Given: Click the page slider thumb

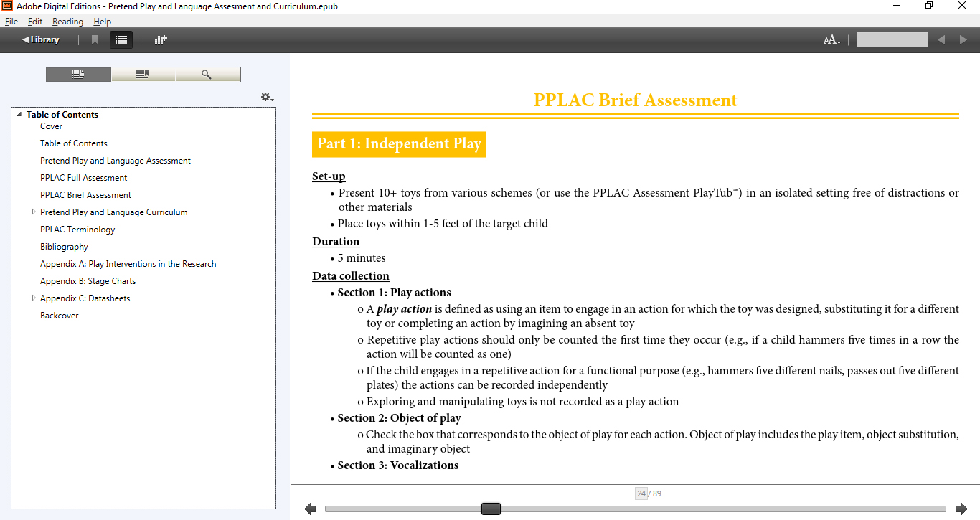Looking at the screenshot, I should click(x=491, y=509).
